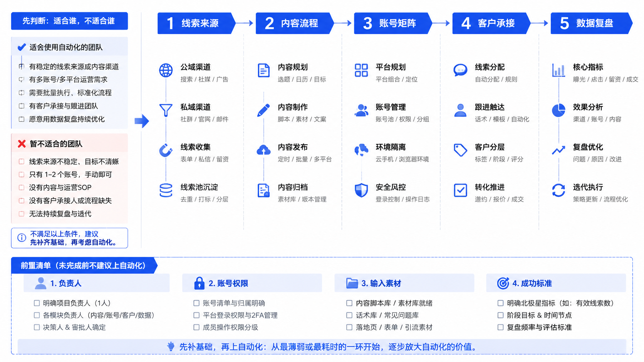Click the text 邀约 / 报价 / 成交
The height and width of the screenshot is (362, 644).
[x=499, y=199]
